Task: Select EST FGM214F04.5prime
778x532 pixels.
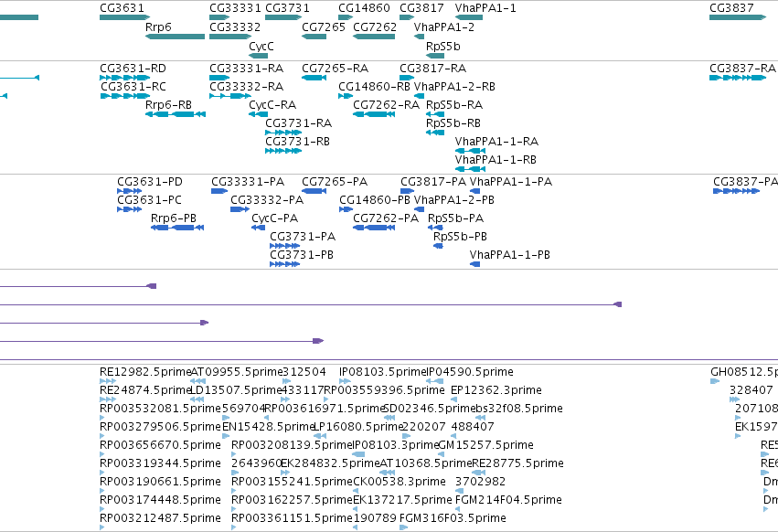Action: (508, 500)
